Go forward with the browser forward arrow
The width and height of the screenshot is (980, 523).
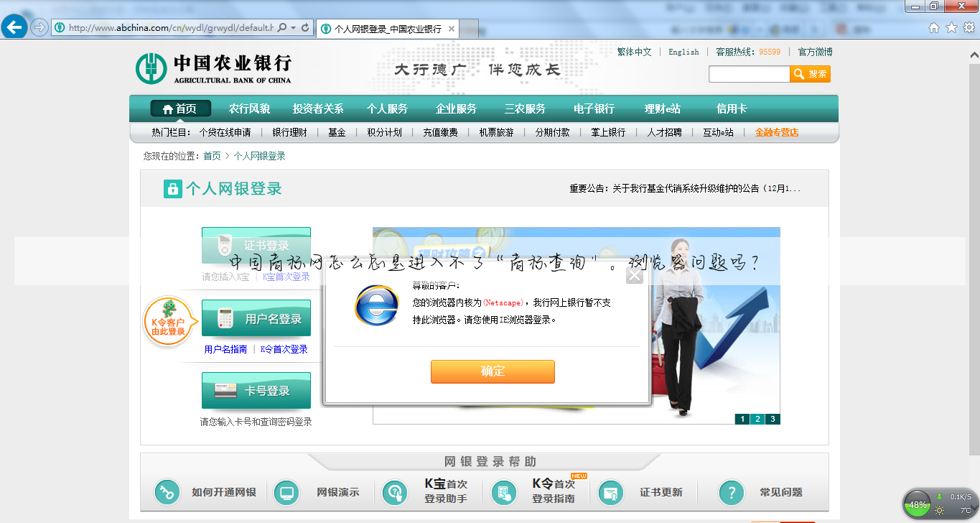[39, 27]
